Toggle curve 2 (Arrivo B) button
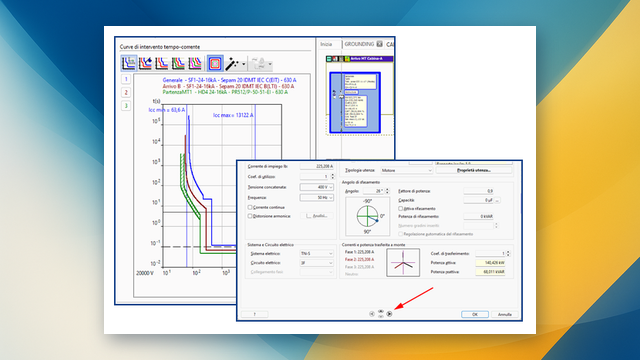 126,93
